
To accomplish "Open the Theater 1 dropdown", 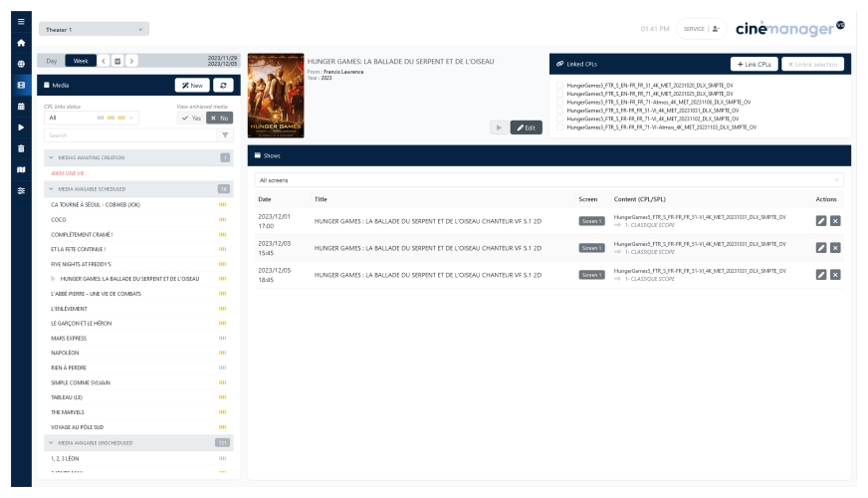I will click(95, 29).
